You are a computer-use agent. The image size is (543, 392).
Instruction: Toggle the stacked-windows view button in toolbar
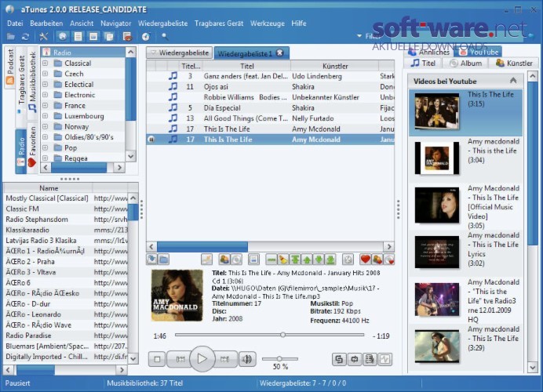pos(109,36)
